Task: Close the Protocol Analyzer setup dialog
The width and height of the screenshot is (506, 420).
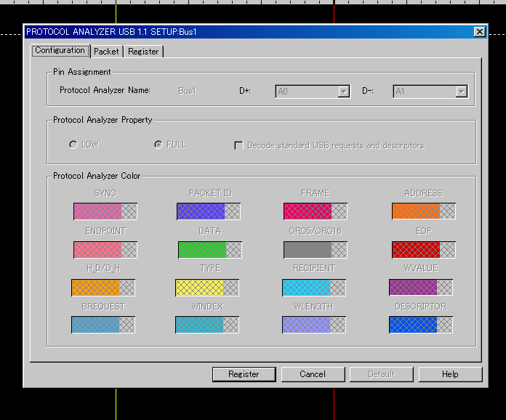Action: coord(480,32)
